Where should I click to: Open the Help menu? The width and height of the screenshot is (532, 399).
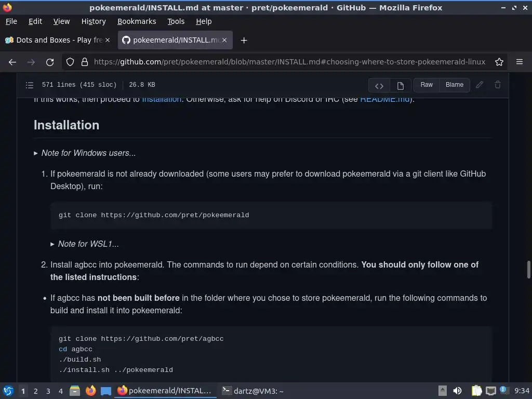tap(204, 21)
